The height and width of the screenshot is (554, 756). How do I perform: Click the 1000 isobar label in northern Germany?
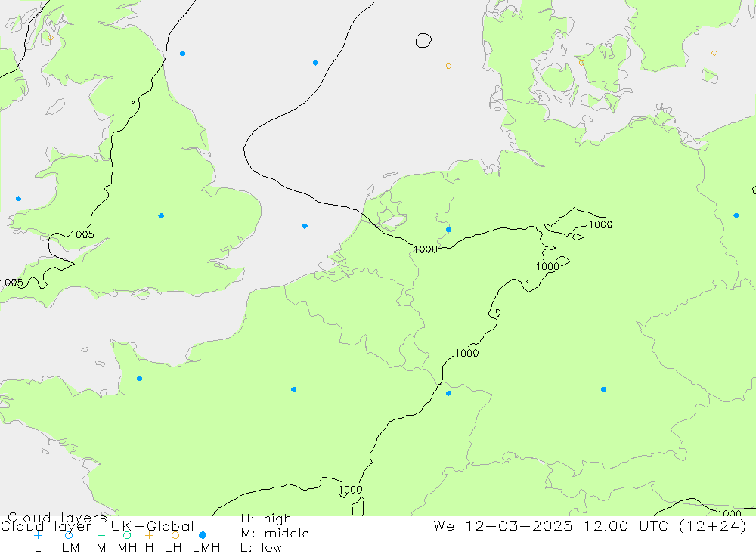tap(601, 224)
